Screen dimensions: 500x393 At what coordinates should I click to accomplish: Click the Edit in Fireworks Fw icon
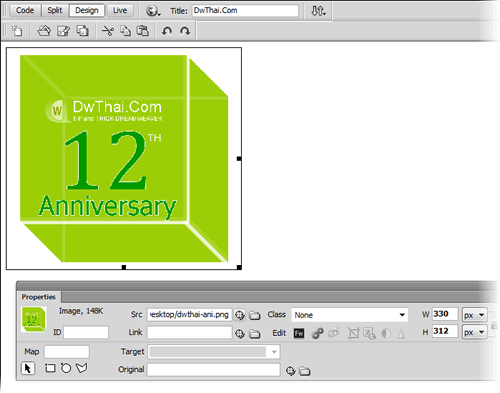tap(299, 333)
